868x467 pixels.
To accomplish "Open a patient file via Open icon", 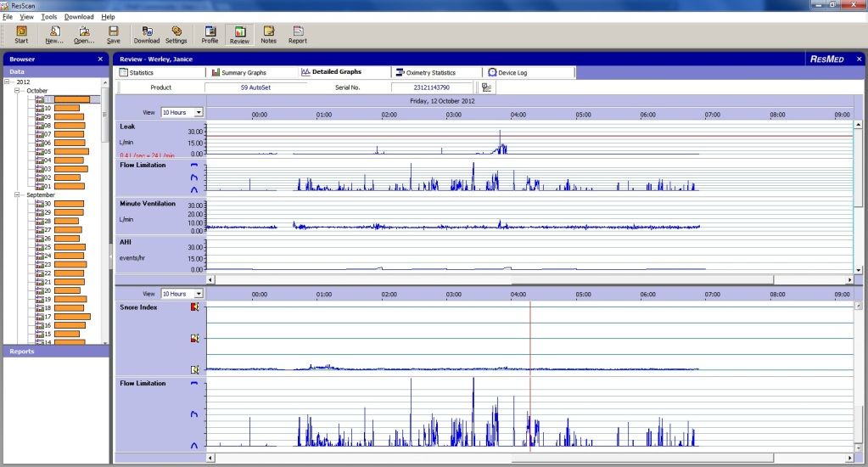I will pos(84,34).
